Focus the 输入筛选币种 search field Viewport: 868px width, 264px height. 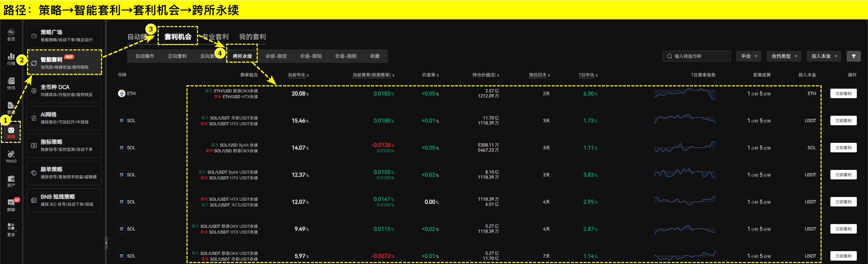[696, 56]
